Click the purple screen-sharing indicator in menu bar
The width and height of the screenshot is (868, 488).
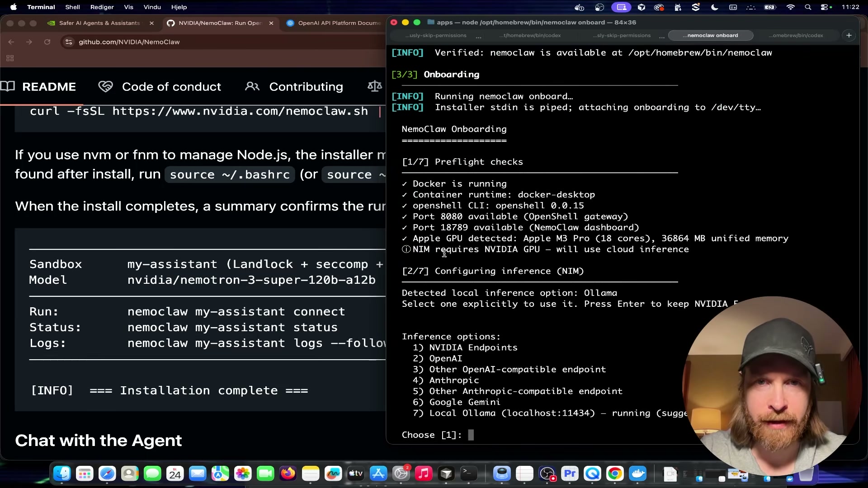click(x=621, y=7)
